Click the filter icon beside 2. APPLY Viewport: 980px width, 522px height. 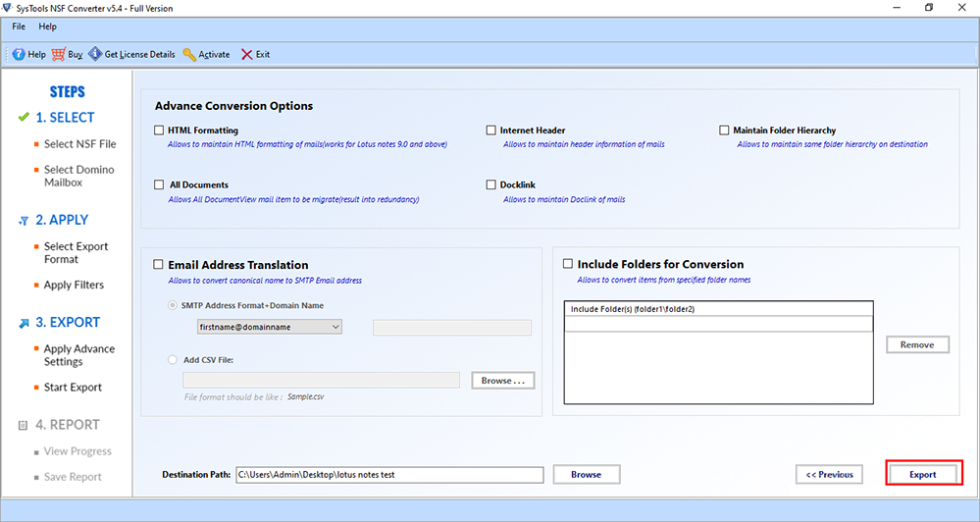(x=24, y=221)
